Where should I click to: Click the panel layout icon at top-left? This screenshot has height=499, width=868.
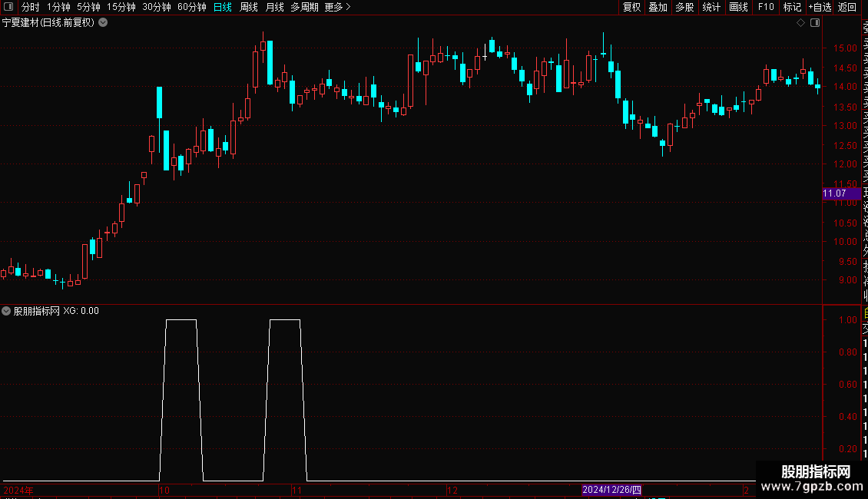click(x=8, y=7)
